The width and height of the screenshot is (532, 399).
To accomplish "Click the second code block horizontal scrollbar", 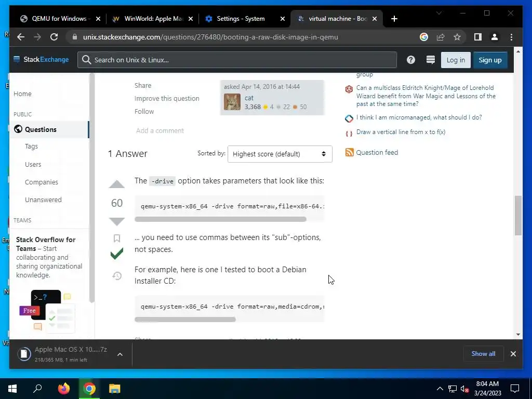I will [x=185, y=320].
